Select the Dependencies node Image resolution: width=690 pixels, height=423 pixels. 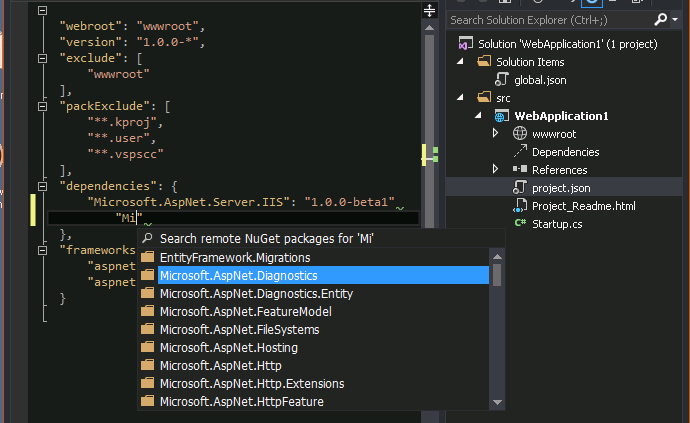click(x=565, y=152)
